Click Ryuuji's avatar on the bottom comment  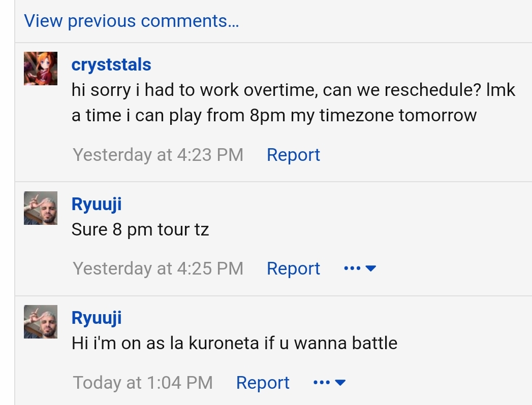pos(40,322)
